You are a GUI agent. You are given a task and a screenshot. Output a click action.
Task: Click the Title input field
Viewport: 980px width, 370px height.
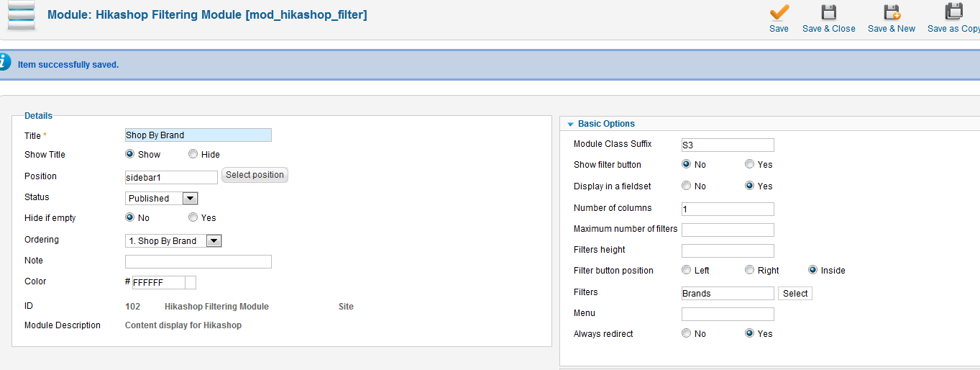pyautogui.click(x=198, y=135)
